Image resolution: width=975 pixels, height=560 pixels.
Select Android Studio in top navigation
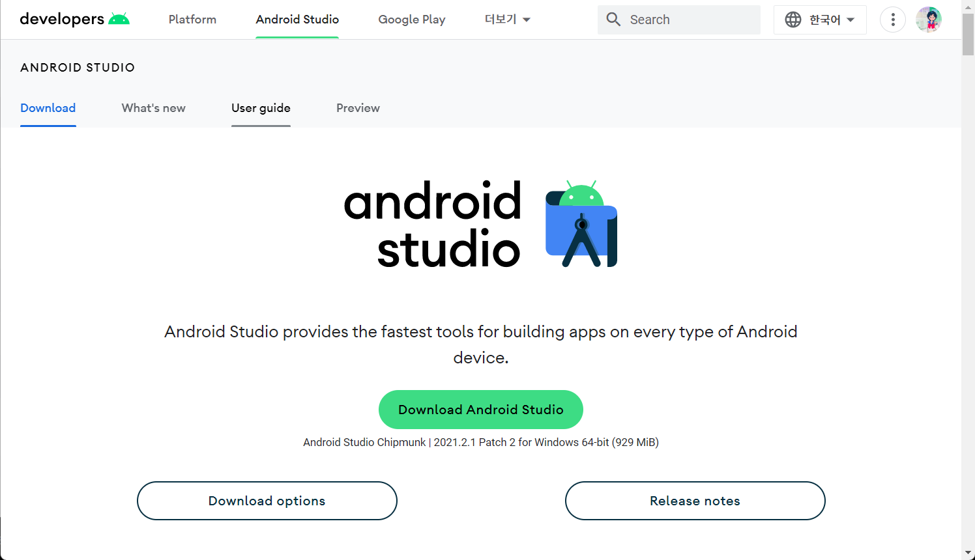pos(297,20)
